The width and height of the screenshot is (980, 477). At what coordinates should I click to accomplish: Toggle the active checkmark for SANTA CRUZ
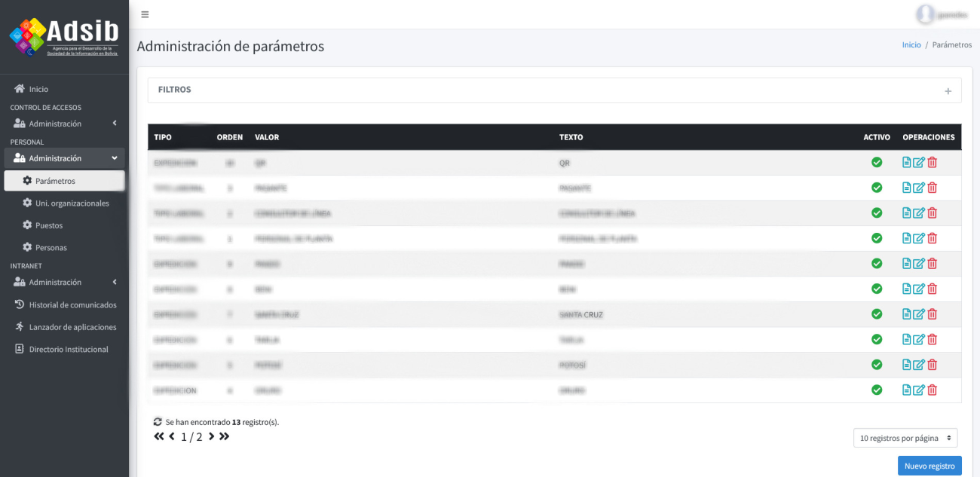[877, 314]
